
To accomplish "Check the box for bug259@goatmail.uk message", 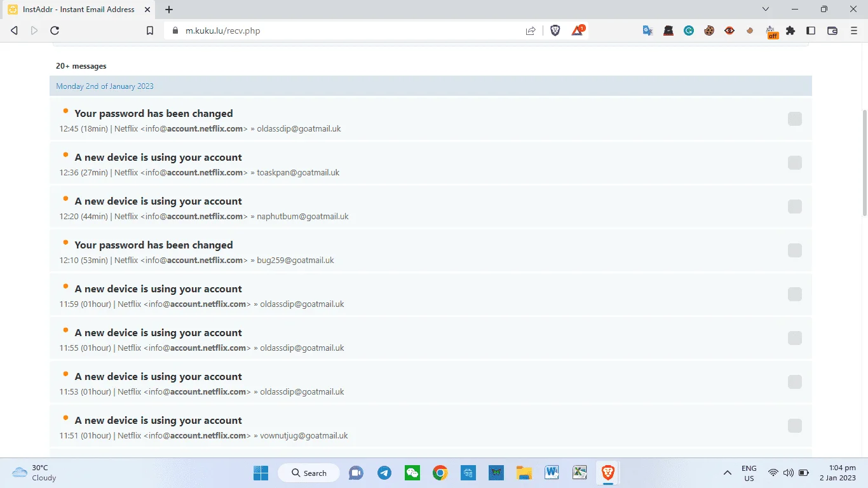I will coord(795,250).
